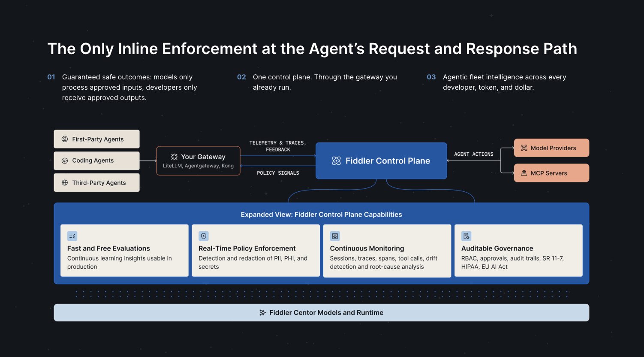Click the 'TELEMETRY & TRACES, FEEDBACK' label
Image resolution: width=644 pixels, height=357 pixels.
[278, 146]
